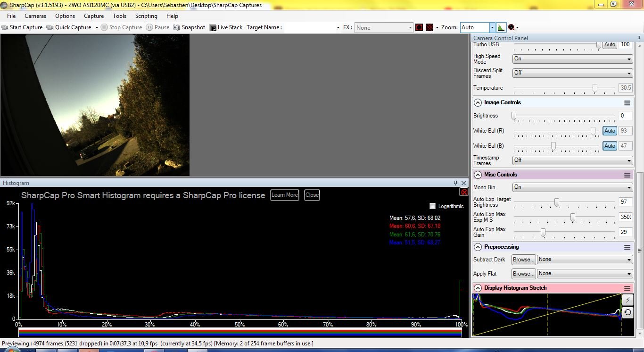Open the Apply Flat file dropdown
Viewport: 644px width, 352px height.
click(x=585, y=274)
